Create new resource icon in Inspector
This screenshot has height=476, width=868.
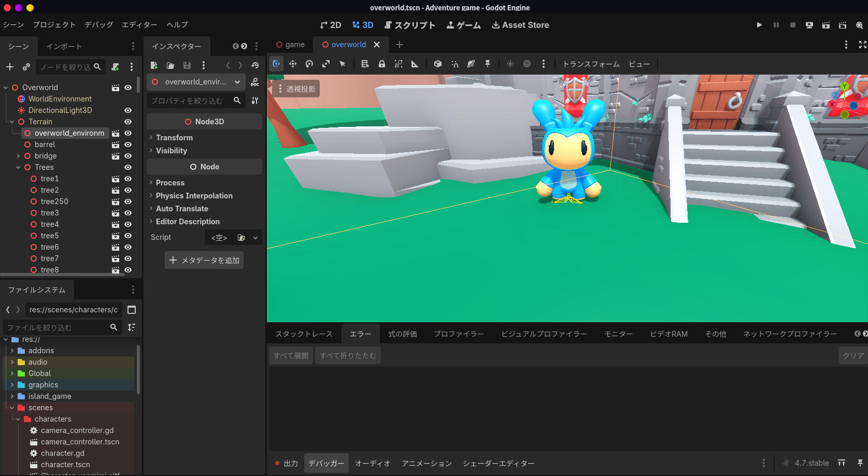[154, 65]
